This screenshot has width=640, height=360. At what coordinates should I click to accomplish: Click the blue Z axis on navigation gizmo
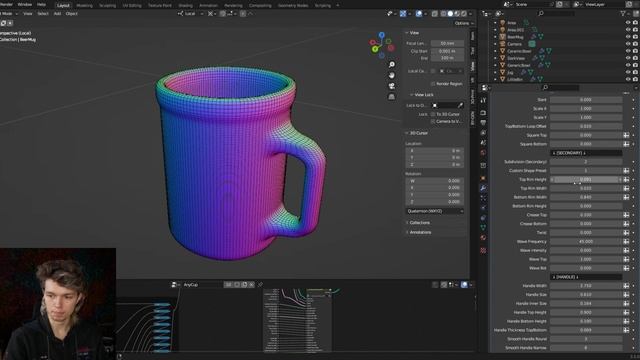(381, 35)
